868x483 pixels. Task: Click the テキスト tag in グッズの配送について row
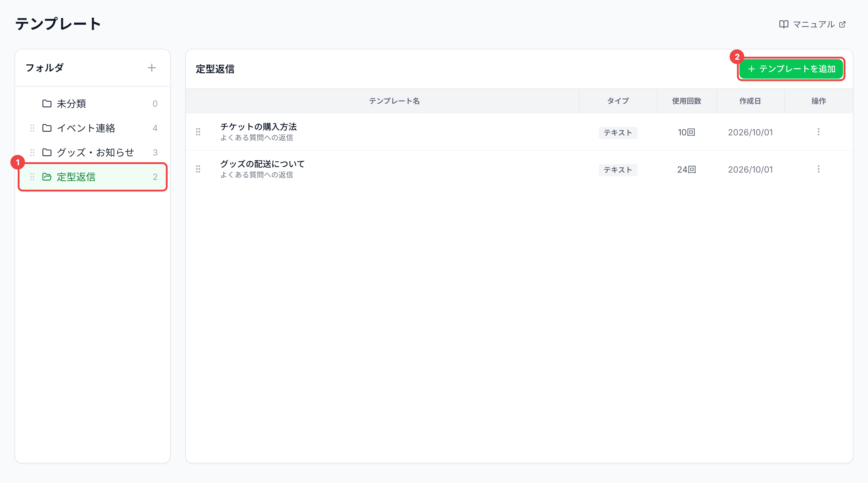(x=618, y=170)
